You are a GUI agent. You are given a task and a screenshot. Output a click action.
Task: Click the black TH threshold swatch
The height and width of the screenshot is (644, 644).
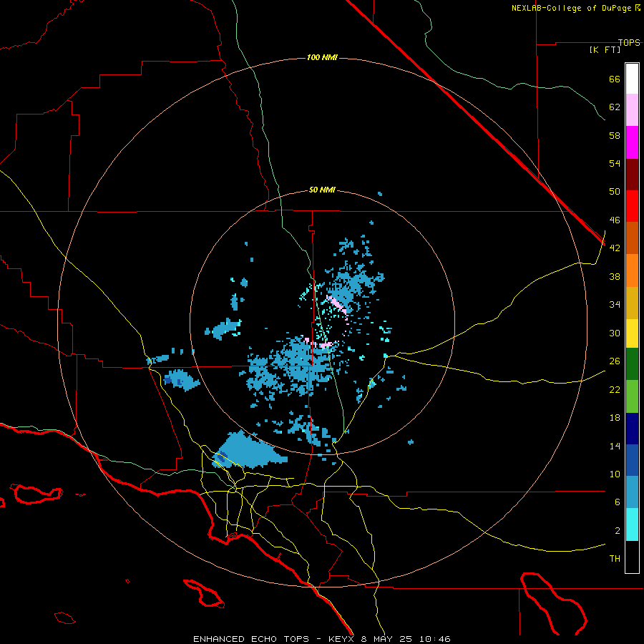[x=632, y=557]
